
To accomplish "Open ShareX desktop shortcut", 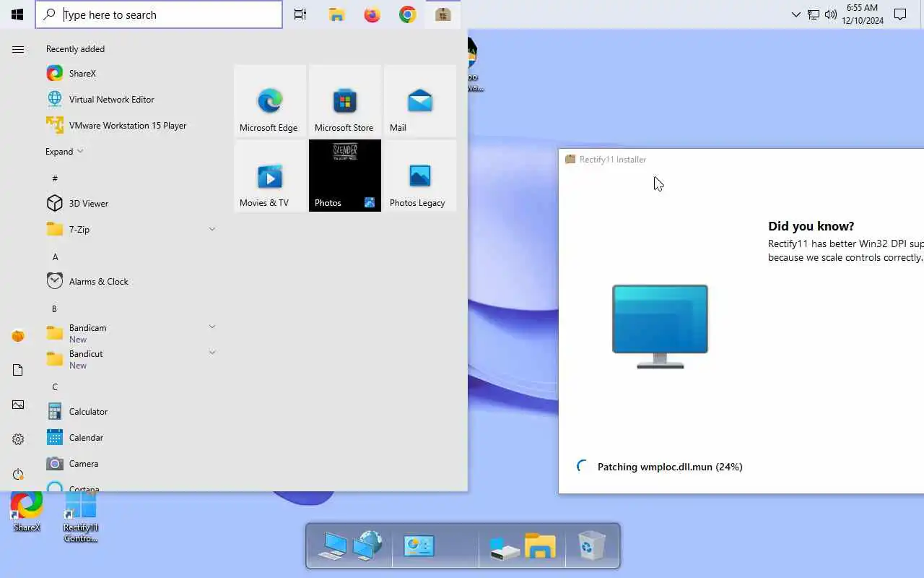I will [27, 512].
